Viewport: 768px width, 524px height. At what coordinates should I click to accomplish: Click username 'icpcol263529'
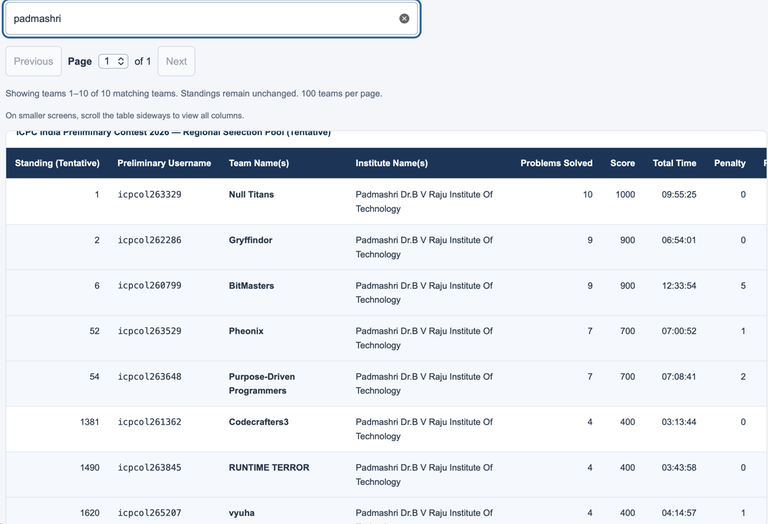tap(149, 331)
